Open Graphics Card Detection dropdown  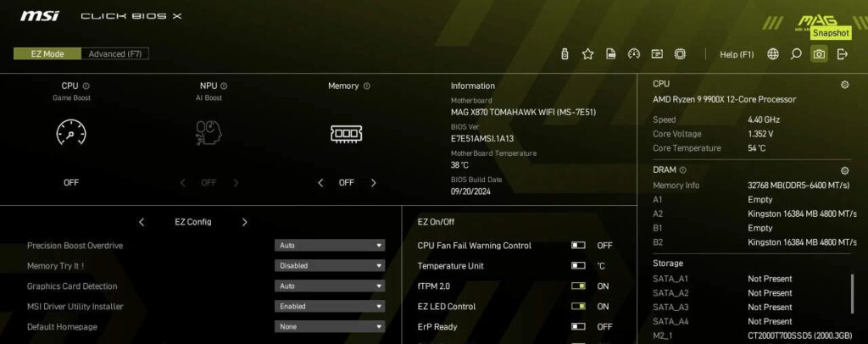click(330, 286)
